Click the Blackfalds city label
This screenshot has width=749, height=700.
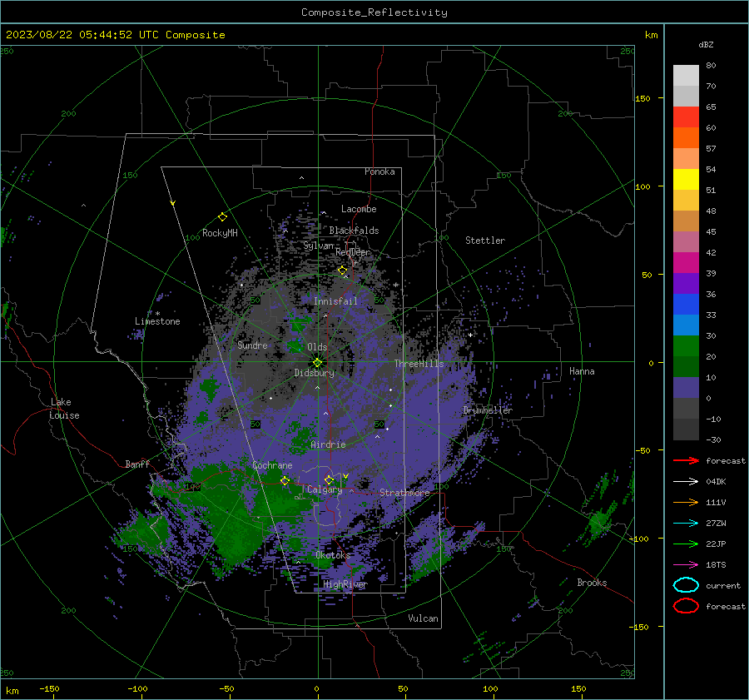tap(354, 231)
